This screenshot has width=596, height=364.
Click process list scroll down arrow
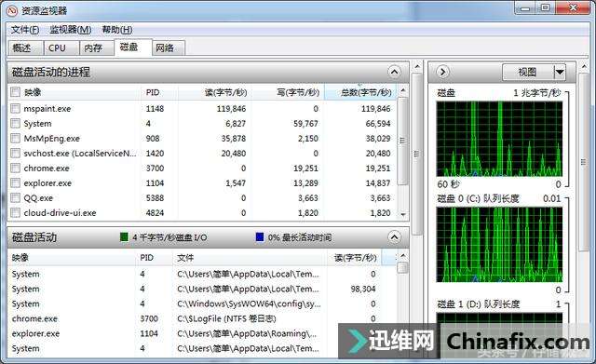[403, 215]
